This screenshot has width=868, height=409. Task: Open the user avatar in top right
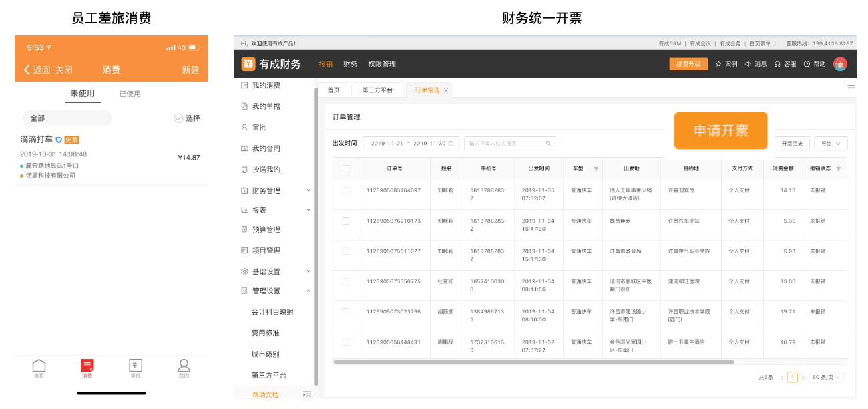841,64
